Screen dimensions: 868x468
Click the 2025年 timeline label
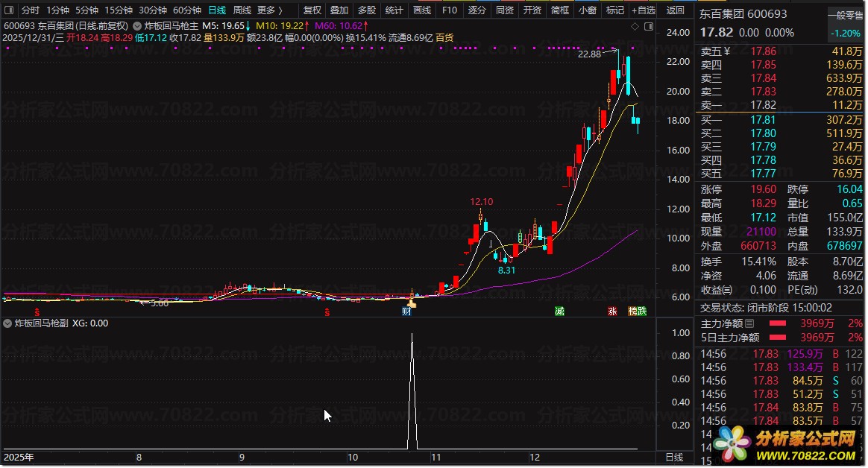point(19,458)
